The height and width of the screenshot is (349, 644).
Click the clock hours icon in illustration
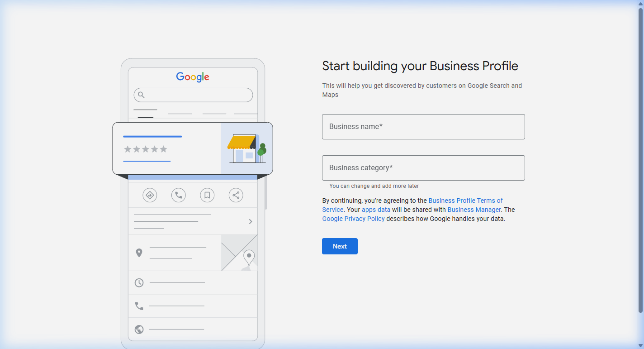[x=139, y=282]
